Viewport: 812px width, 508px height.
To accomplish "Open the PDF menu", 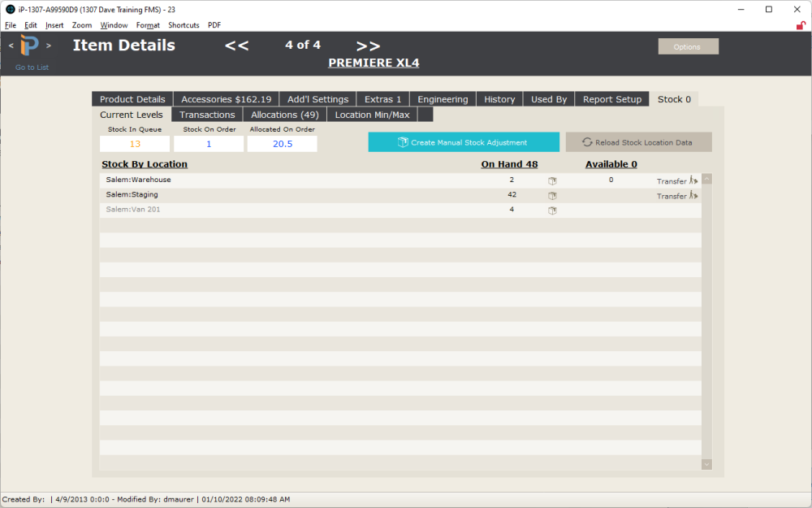I will 214,25.
